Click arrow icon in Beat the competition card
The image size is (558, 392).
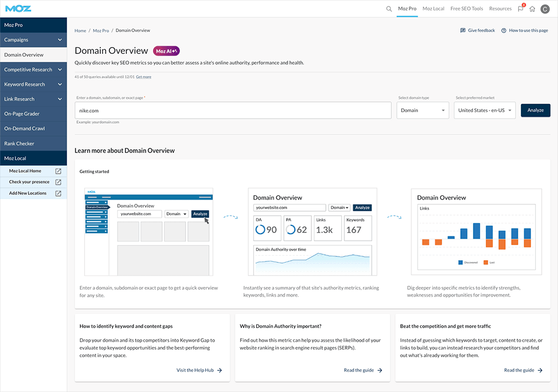[540, 370]
